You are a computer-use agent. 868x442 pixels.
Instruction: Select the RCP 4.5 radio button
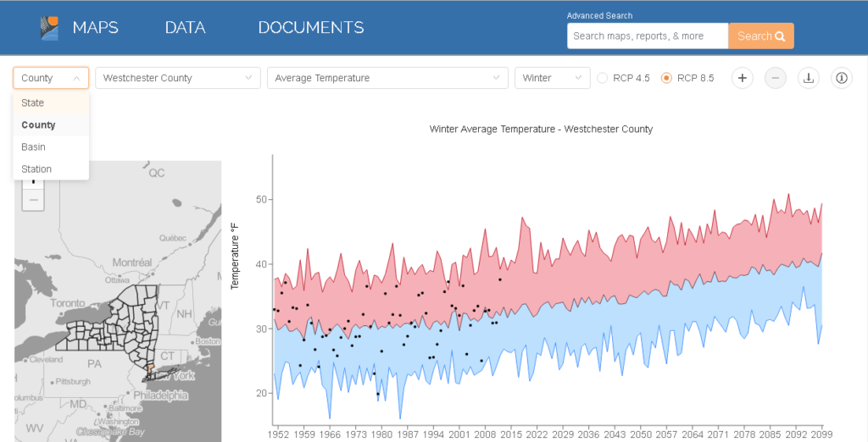click(603, 78)
